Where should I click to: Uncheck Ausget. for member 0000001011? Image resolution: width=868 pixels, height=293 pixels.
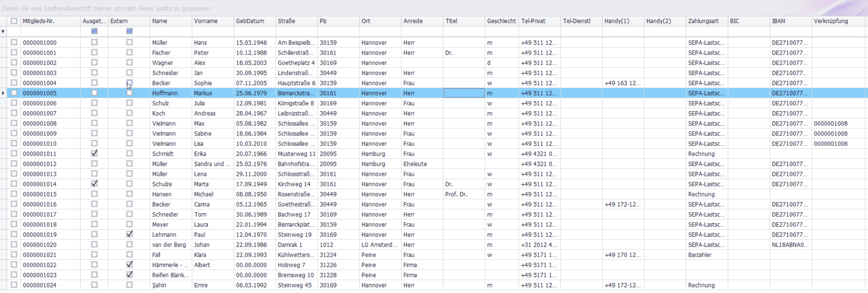coord(94,153)
